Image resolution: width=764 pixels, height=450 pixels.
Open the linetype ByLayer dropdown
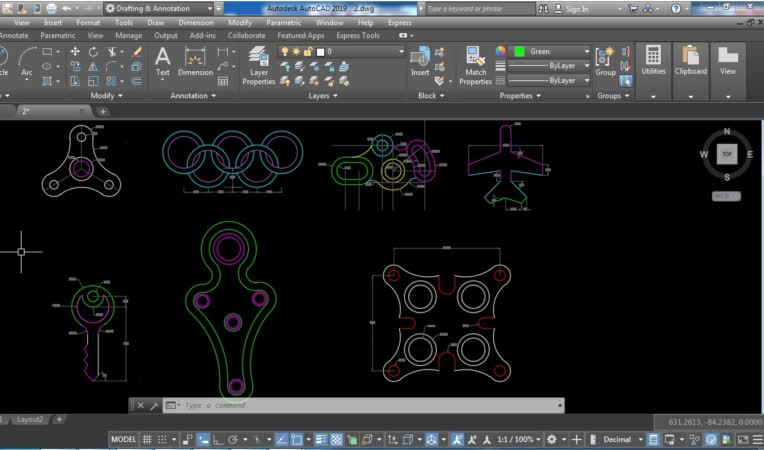coord(549,80)
